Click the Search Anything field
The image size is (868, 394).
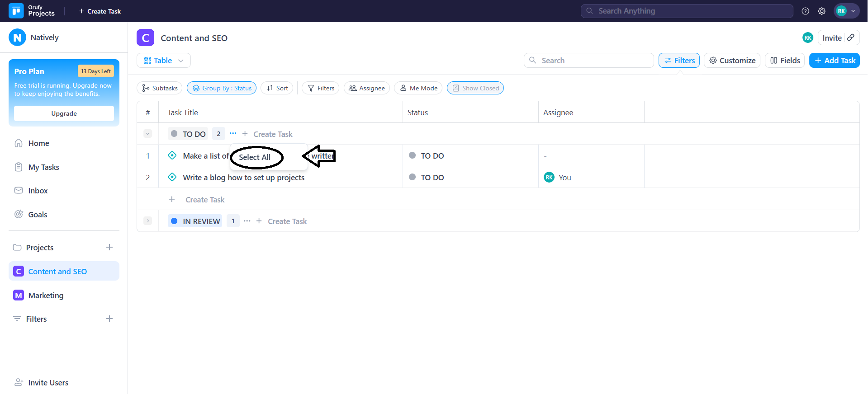pos(687,11)
